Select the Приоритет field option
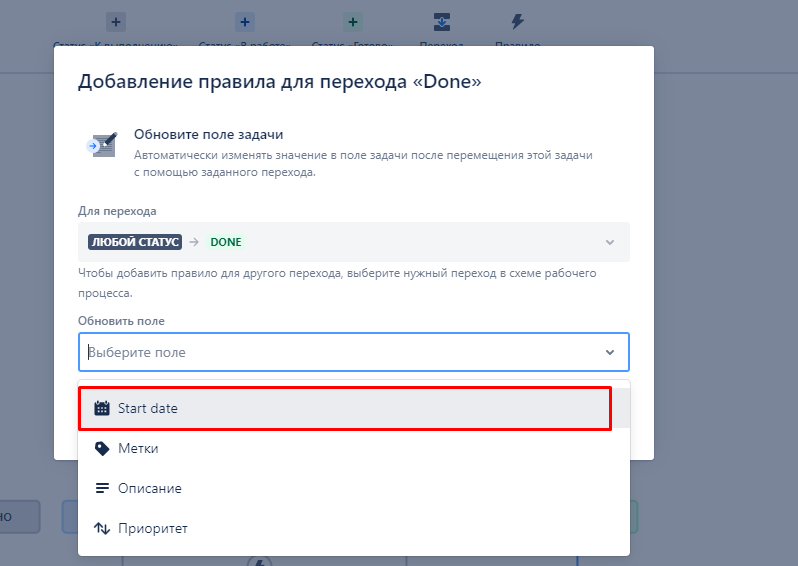798x566 pixels. click(x=354, y=528)
